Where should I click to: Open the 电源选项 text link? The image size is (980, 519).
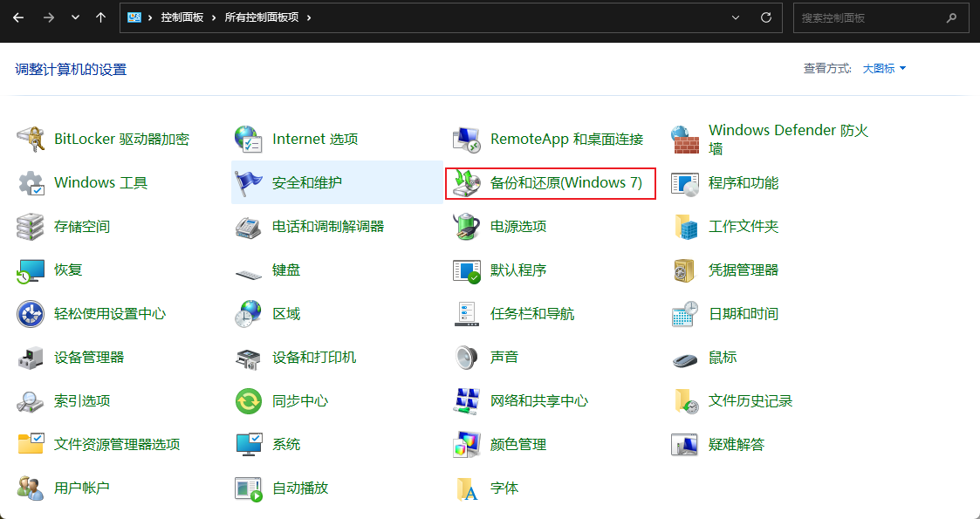(x=518, y=226)
